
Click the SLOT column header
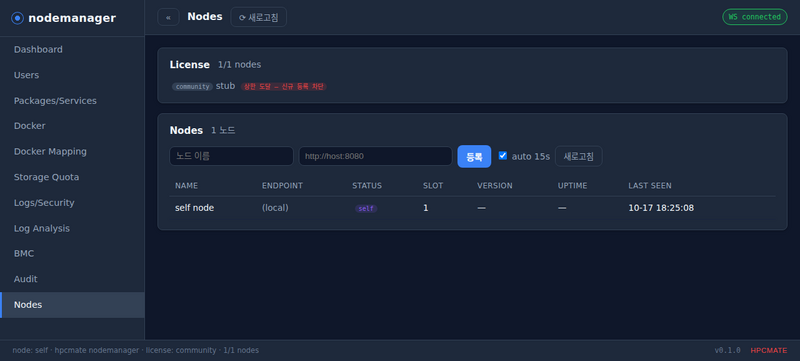(x=433, y=186)
